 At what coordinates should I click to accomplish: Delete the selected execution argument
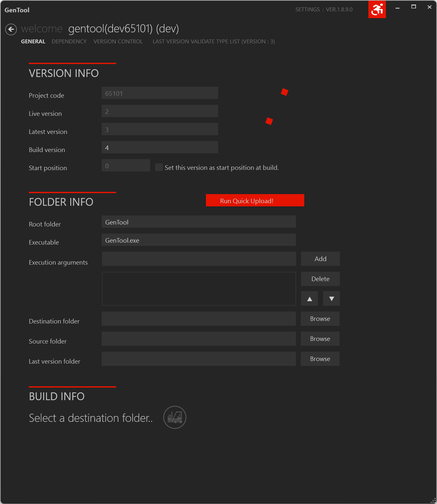320,279
